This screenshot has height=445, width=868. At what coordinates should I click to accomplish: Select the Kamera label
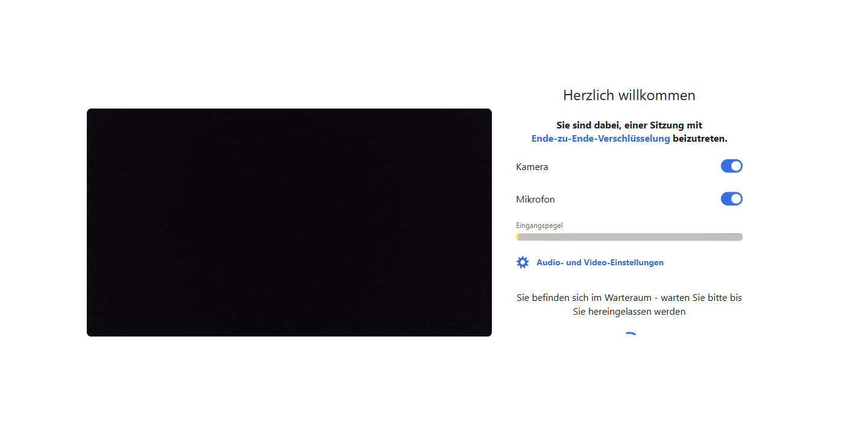click(x=532, y=166)
